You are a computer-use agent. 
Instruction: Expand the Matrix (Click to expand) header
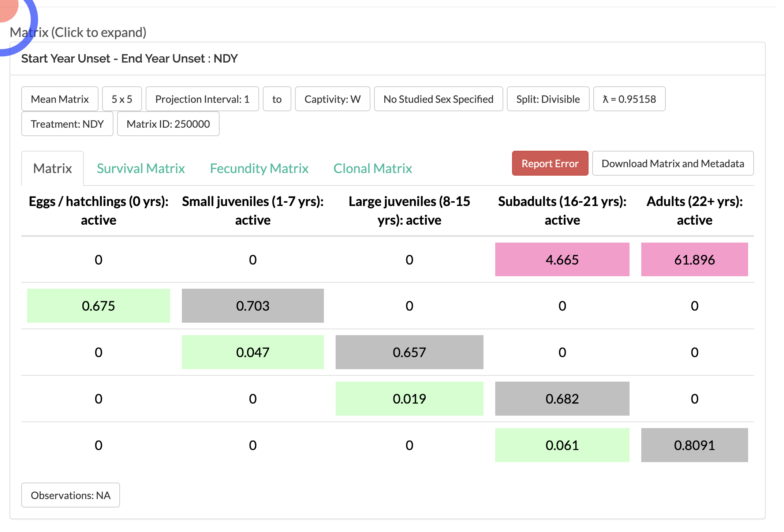pos(78,33)
